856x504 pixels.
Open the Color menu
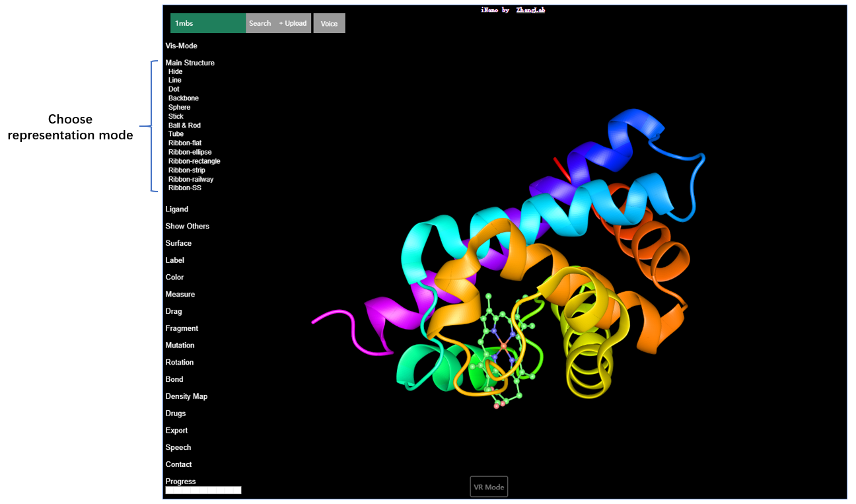point(174,277)
